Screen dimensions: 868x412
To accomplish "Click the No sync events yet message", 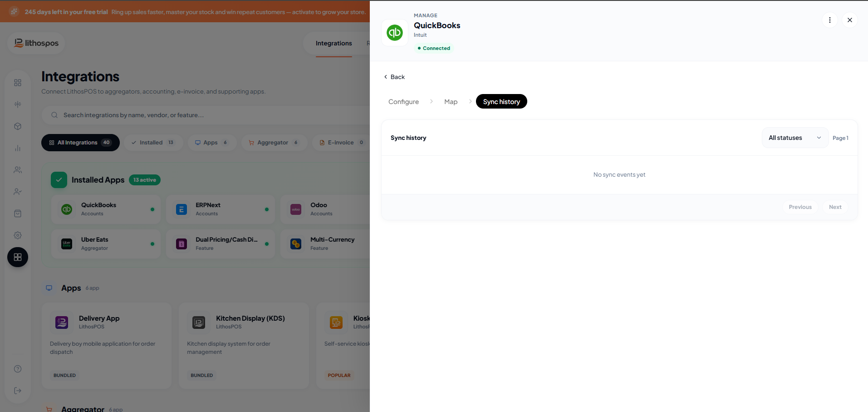I will (619, 175).
